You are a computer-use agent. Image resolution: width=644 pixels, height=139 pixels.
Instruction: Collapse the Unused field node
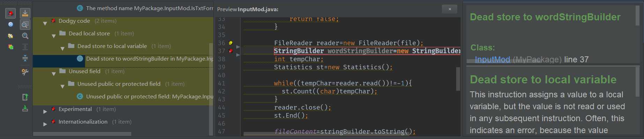click(x=54, y=74)
